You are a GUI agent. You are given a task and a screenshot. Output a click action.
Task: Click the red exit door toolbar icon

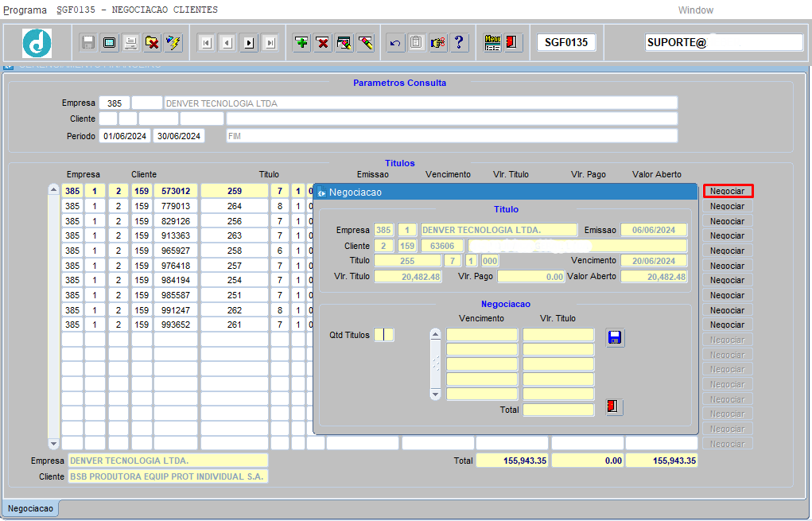pos(511,42)
